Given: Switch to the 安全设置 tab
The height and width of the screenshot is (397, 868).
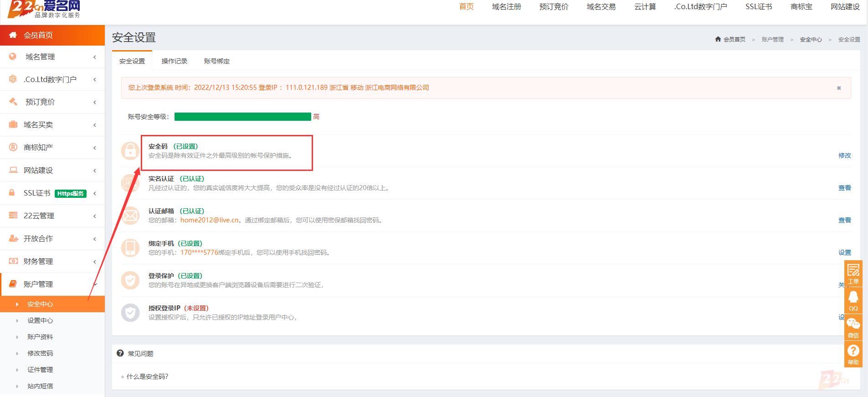Looking at the screenshot, I should click(132, 61).
